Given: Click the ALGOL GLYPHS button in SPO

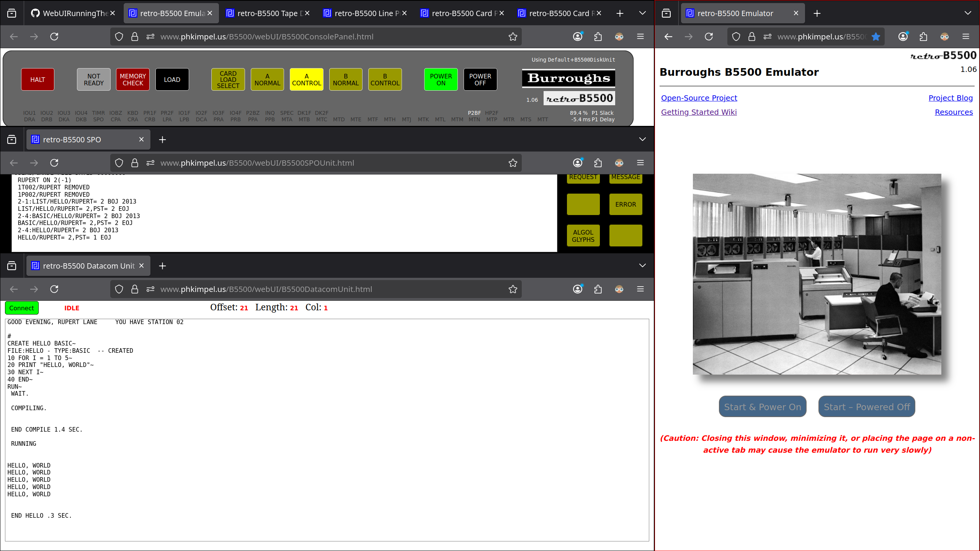Looking at the screenshot, I should [x=583, y=236].
